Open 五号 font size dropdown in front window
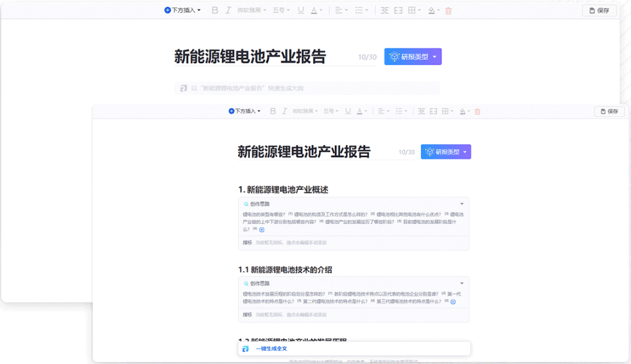This screenshot has height=364, width=631. [331, 111]
